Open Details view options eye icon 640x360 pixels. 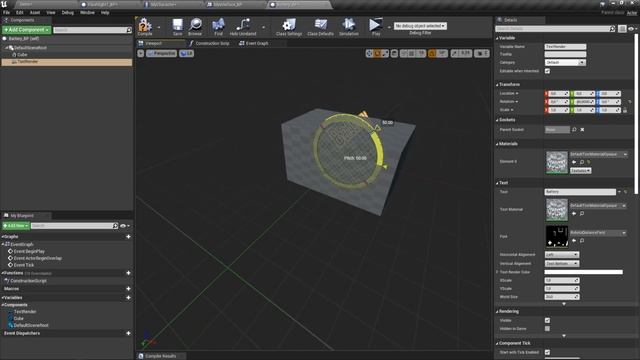632,29
